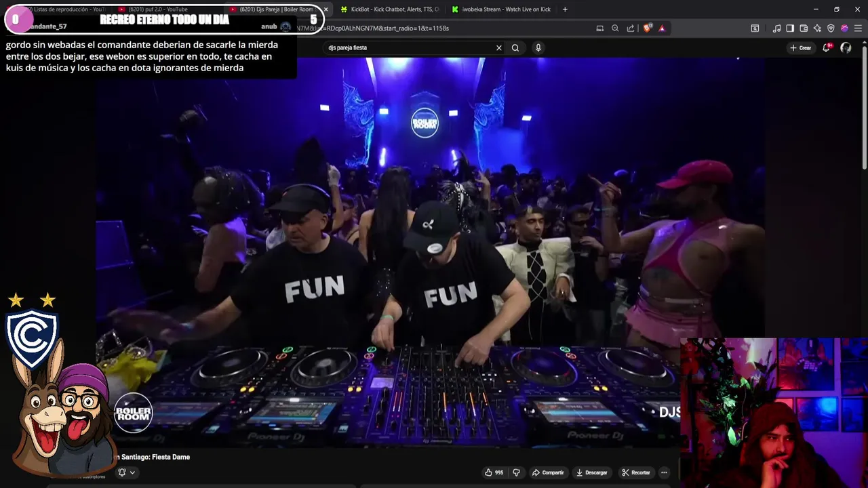Image resolution: width=868 pixels, height=488 pixels.
Task: Download the video with Descargar
Action: pyautogui.click(x=592, y=472)
